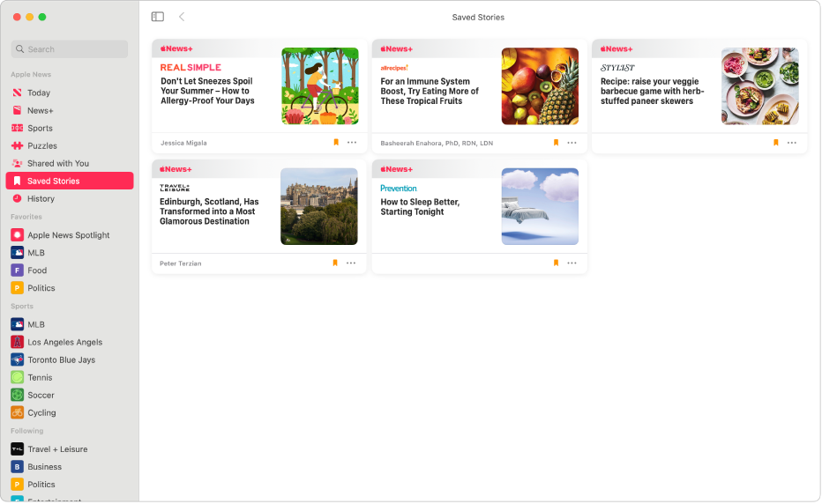Viewport: 822px width, 504px height.
Task: Open Tennis topic
Action: pyautogui.click(x=69, y=378)
